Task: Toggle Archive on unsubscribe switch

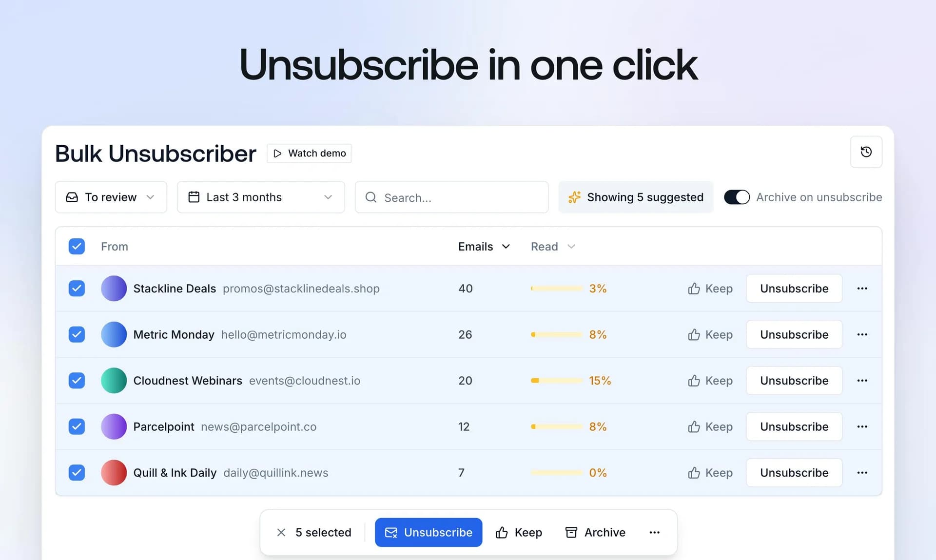Action: (737, 197)
